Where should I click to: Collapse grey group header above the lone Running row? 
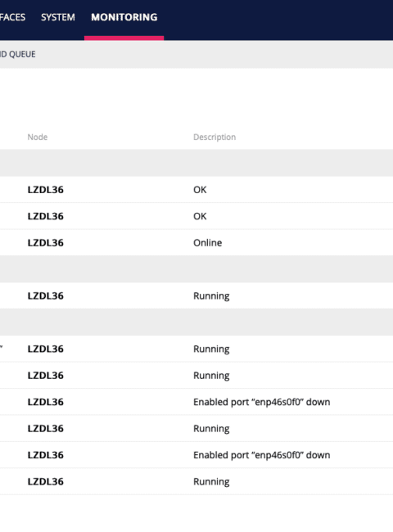tap(196, 269)
